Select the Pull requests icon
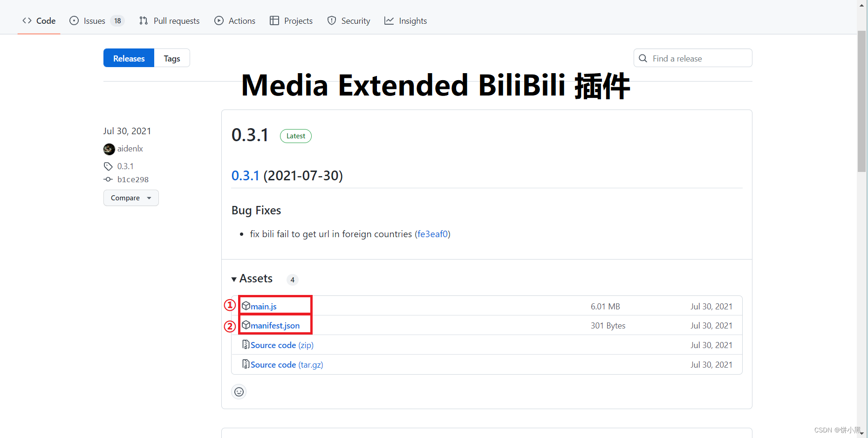This screenshot has height=438, width=868. coord(144,21)
